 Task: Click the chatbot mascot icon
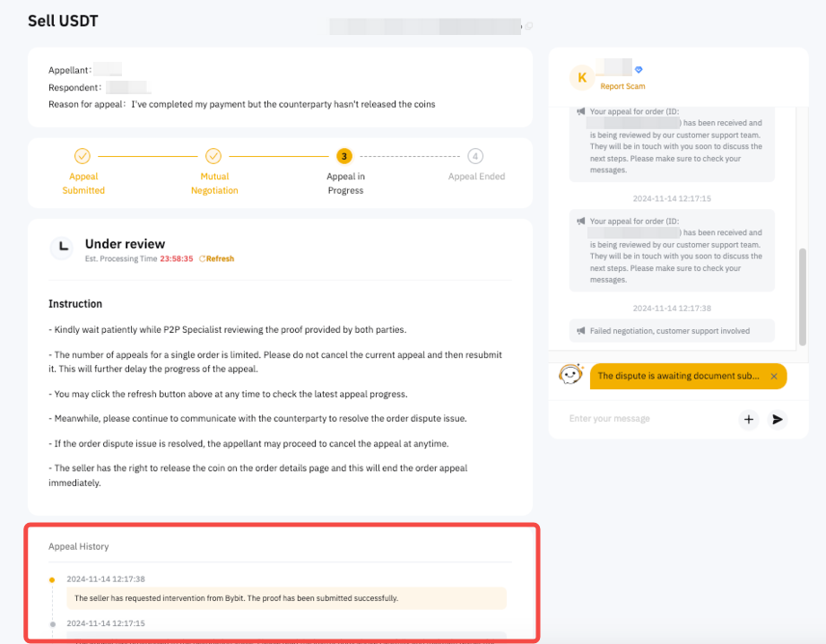[x=570, y=376]
